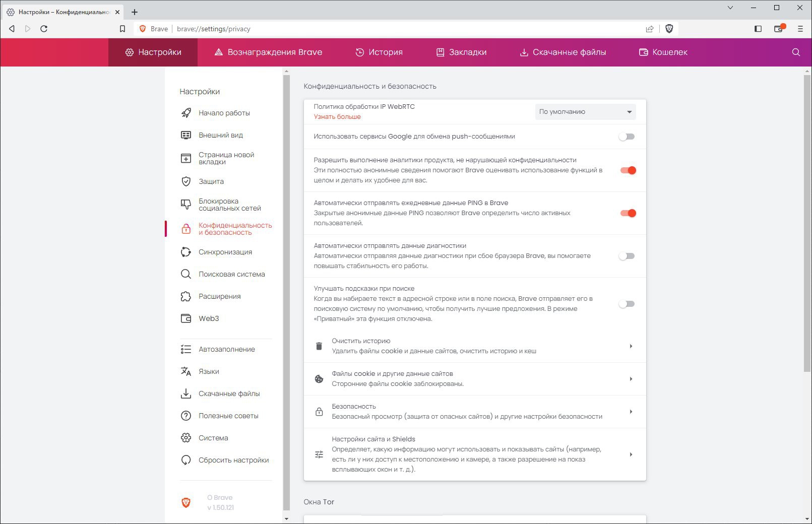Click the back navigation arrow

(x=12, y=29)
